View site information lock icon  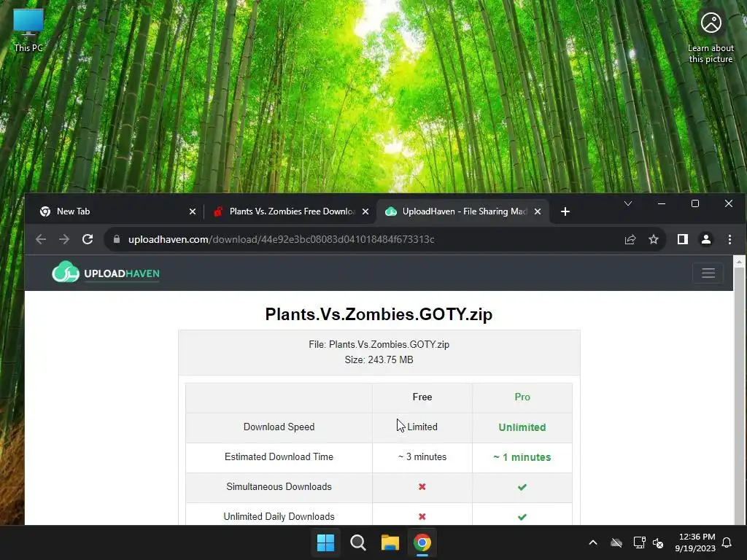(x=117, y=239)
